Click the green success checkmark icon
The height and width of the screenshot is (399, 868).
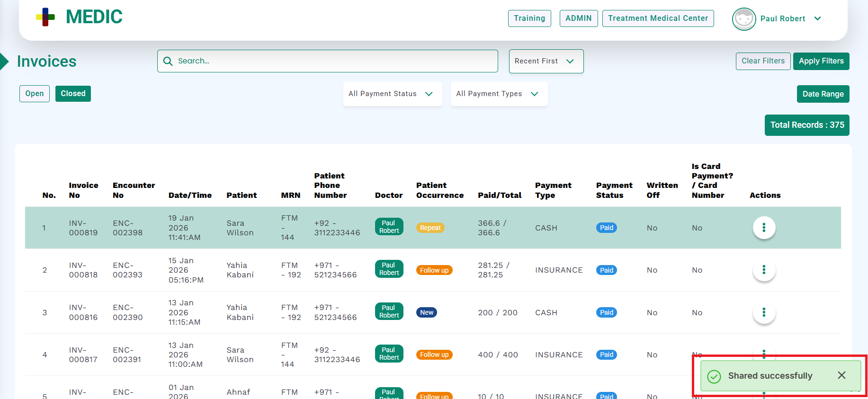click(x=714, y=376)
